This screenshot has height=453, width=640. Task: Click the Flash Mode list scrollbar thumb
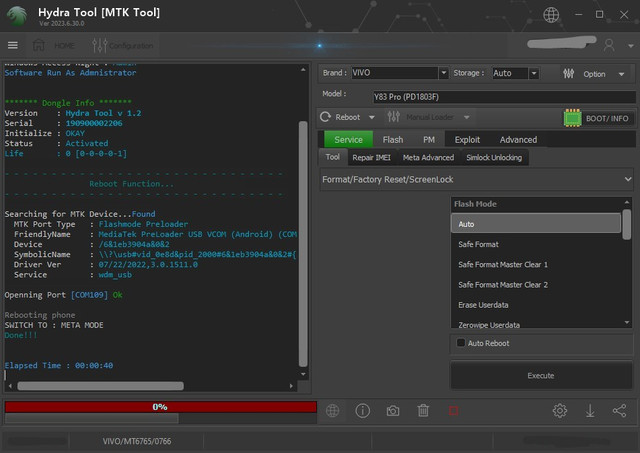[627, 224]
